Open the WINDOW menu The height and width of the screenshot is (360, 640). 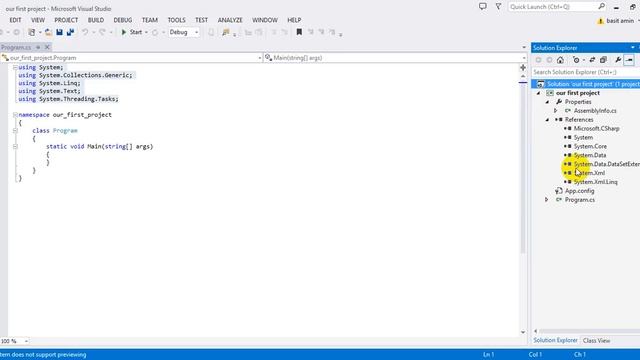tap(265, 20)
